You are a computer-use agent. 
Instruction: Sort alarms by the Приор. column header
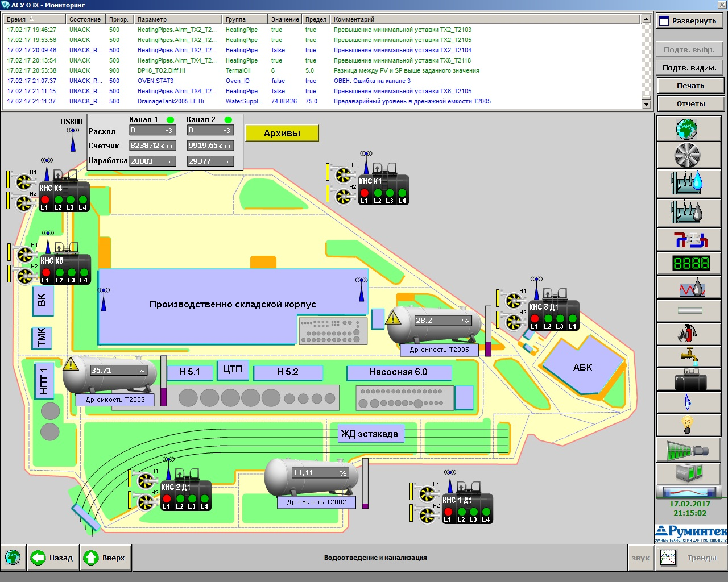121,19
